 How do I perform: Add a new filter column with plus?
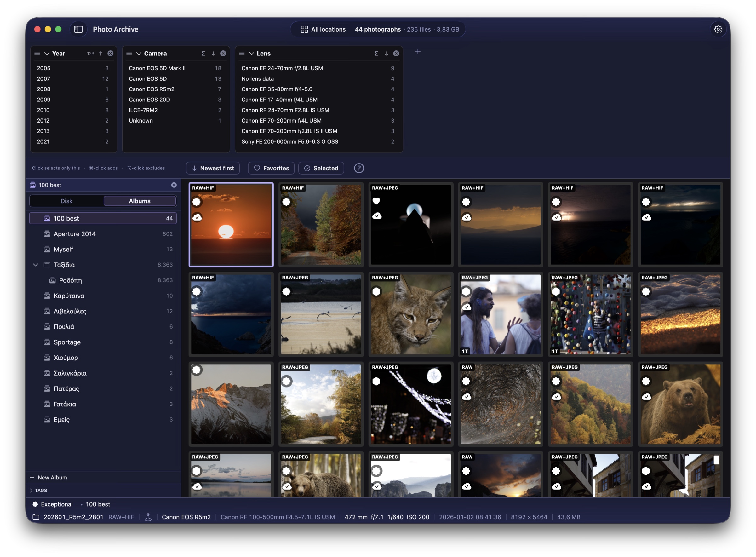pyautogui.click(x=418, y=51)
